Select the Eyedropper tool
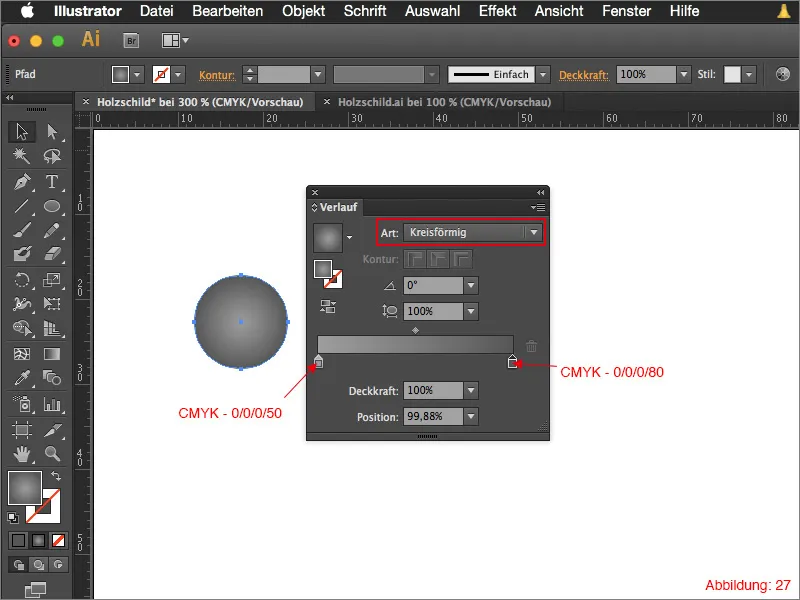 point(22,378)
